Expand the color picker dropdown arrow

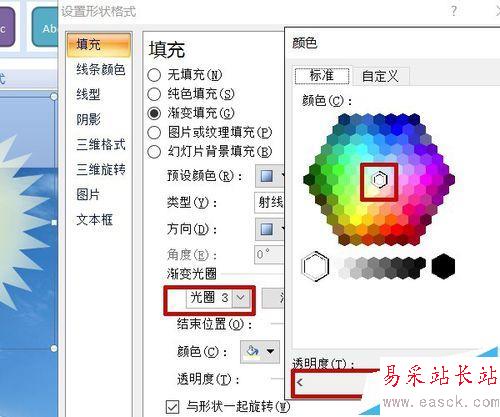[x=271, y=351]
